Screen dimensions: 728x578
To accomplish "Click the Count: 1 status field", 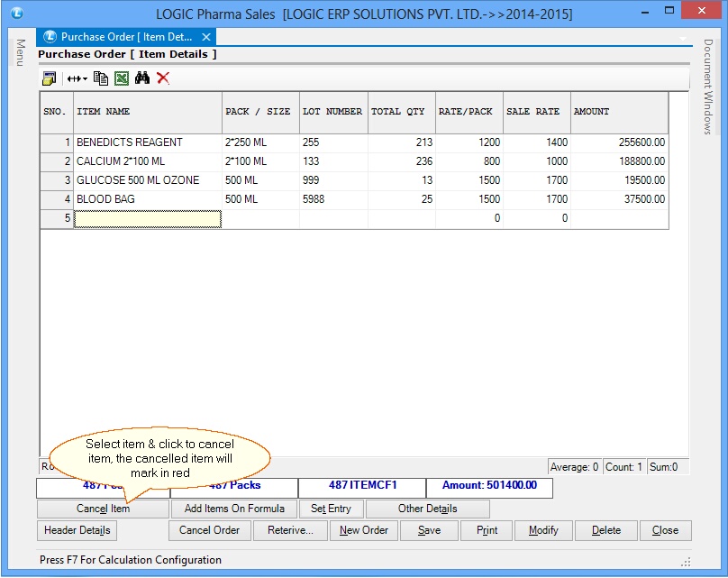I will (623, 467).
